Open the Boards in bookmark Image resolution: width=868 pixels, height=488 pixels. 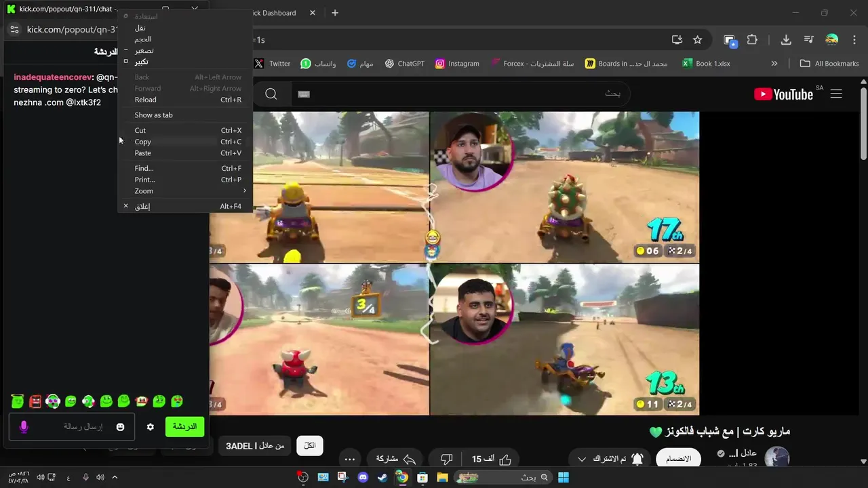627,64
